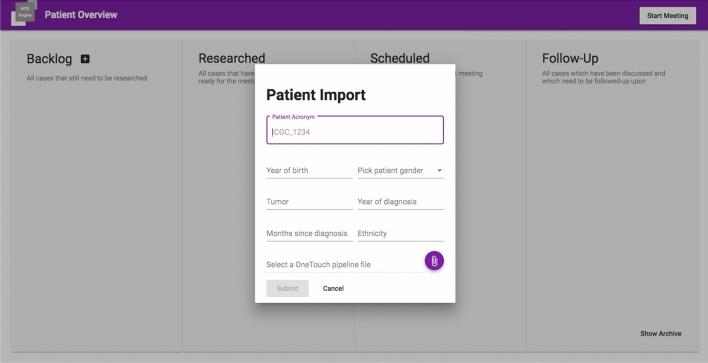Click the Select a OneTouch pipeline file field
Image resolution: width=708 pixels, height=363 pixels.
point(344,265)
